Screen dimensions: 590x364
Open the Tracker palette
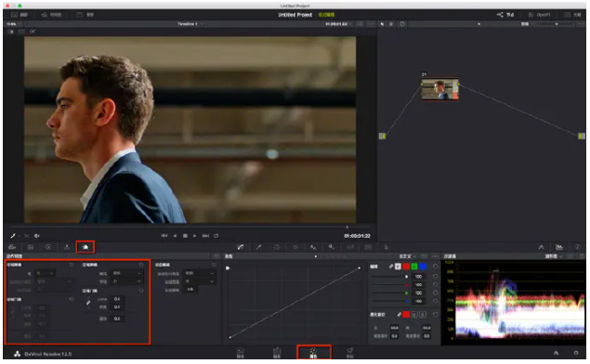(295, 247)
